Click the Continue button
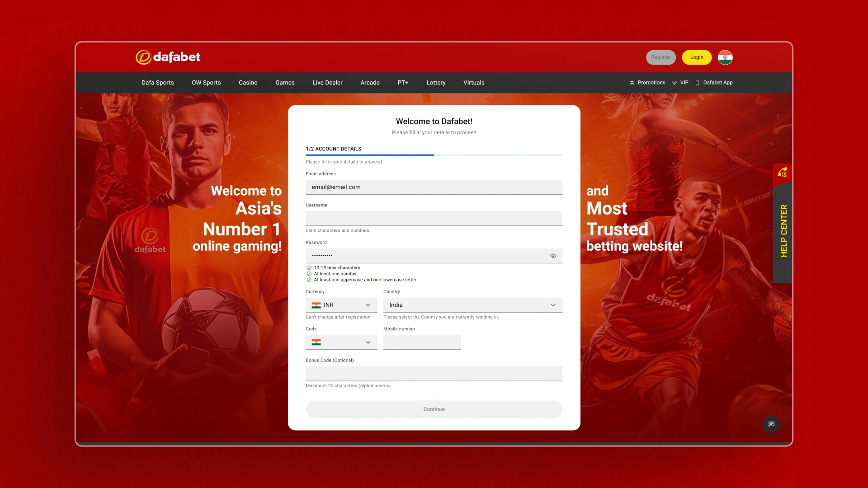Screen dimensions: 868x488 pyautogui.click(x=434, y=409)
